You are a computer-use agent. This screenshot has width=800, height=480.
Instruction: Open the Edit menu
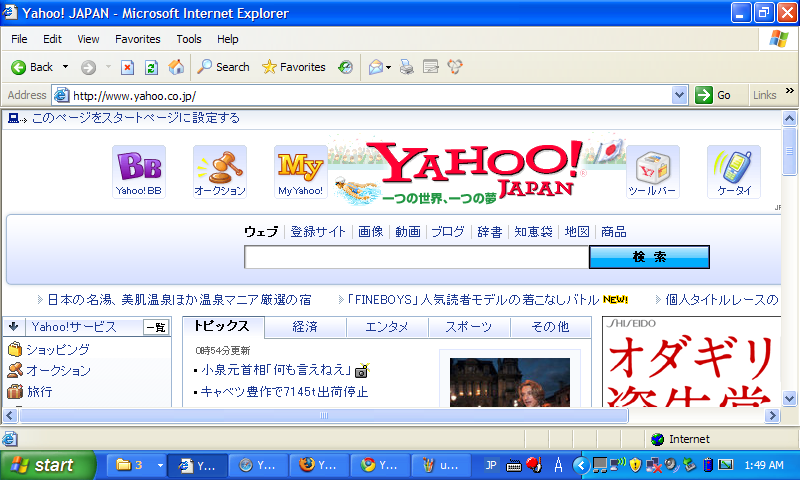coord(52,39)
